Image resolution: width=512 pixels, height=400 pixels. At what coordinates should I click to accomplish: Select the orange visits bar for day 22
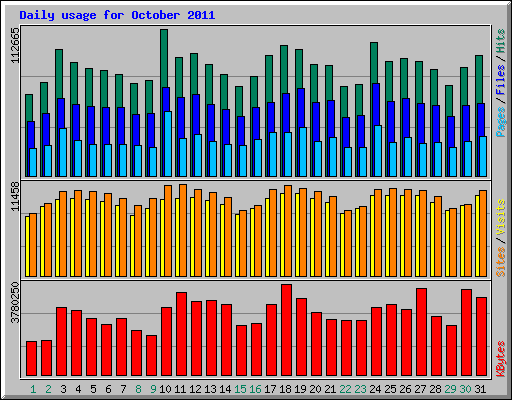click(x=348, y=243)
